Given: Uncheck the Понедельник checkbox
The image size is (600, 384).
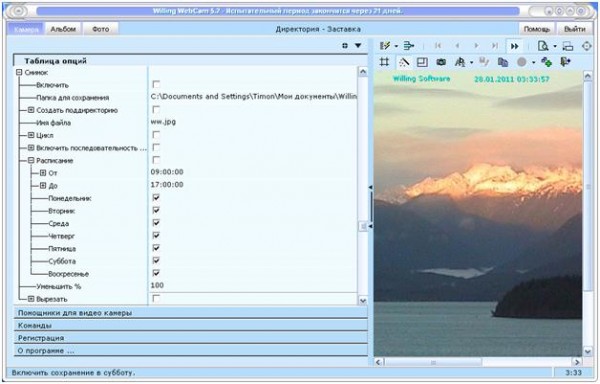Looking at the screenshot, I should click(x=156, y=198).
